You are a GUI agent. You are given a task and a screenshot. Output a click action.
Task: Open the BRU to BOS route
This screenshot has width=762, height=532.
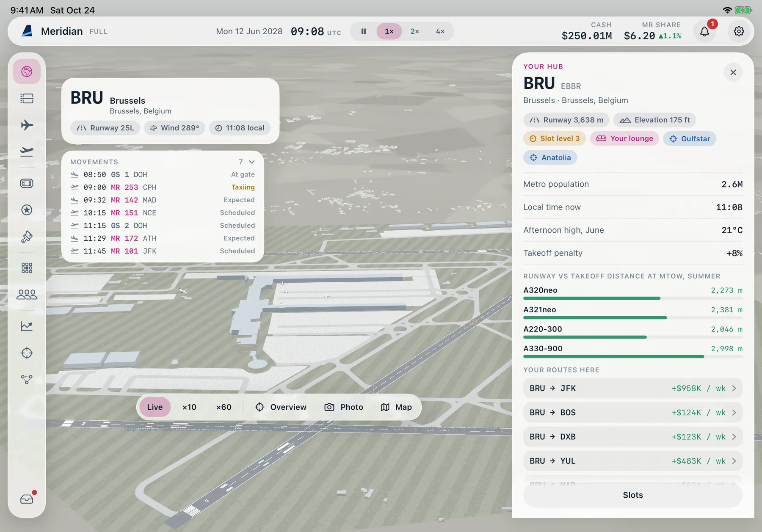[633, 413]
